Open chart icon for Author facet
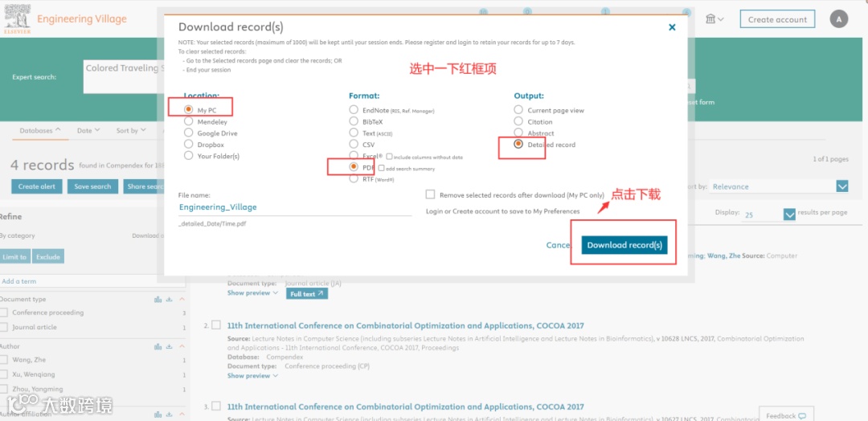This screenshot has height=421, width=868. click(158, 346)
